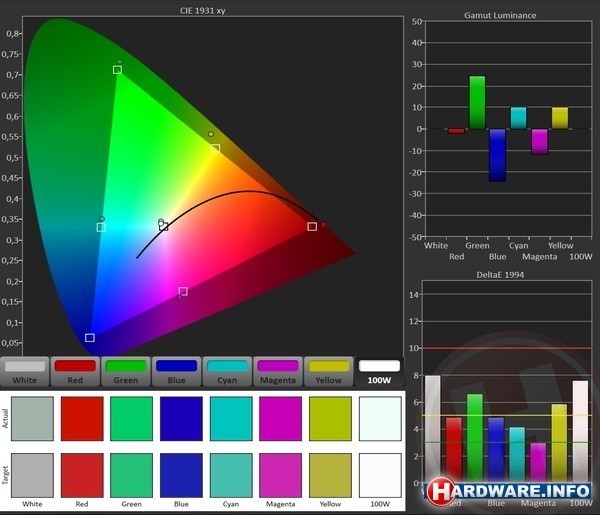Screen dimensions: 600x515
Task: Click the Actual red color swatch
Action: tap(82, 418)
